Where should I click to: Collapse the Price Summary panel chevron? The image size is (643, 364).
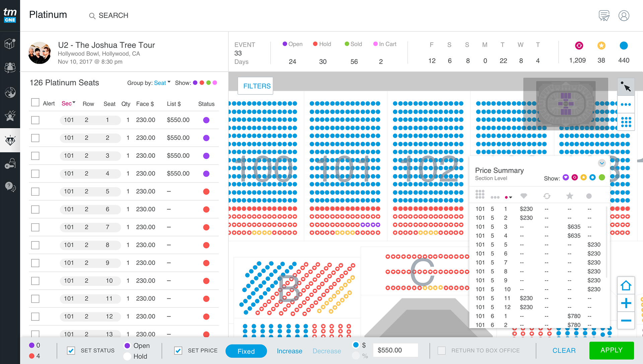[x=602, y=163]
